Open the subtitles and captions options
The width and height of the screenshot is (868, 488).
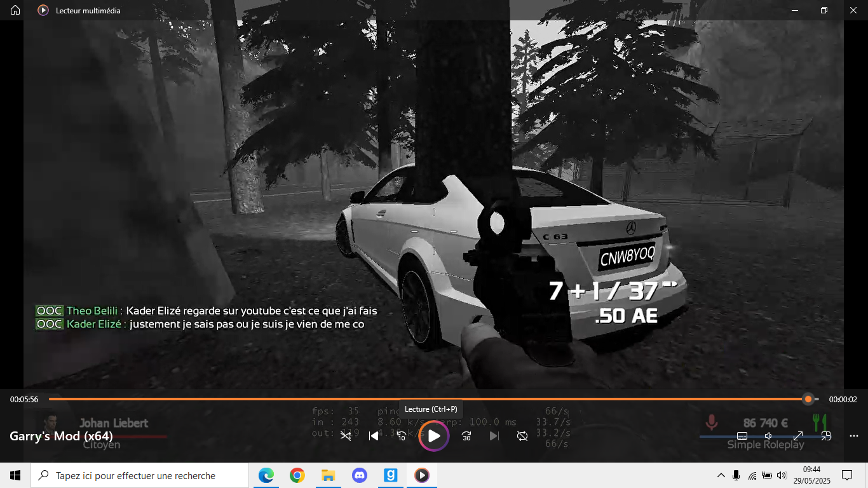click(742, 436)
